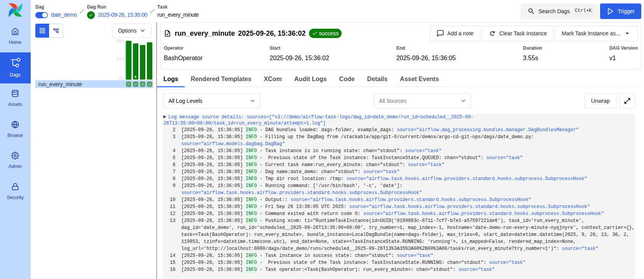
Task: Click the Airflow logo icon
Action: (15, 10)
